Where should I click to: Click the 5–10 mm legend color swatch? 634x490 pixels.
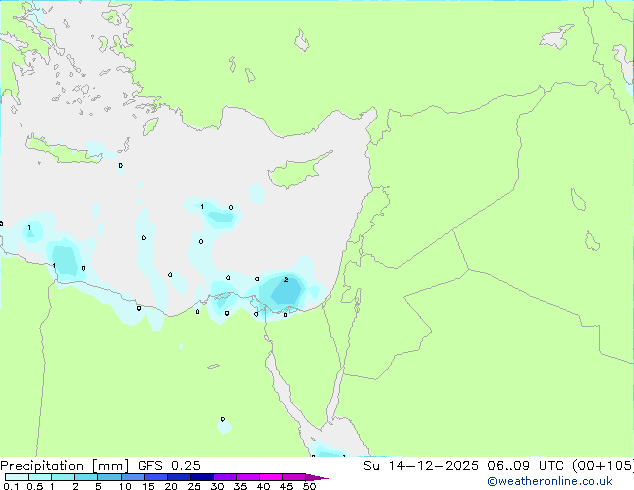coord(109,477)
